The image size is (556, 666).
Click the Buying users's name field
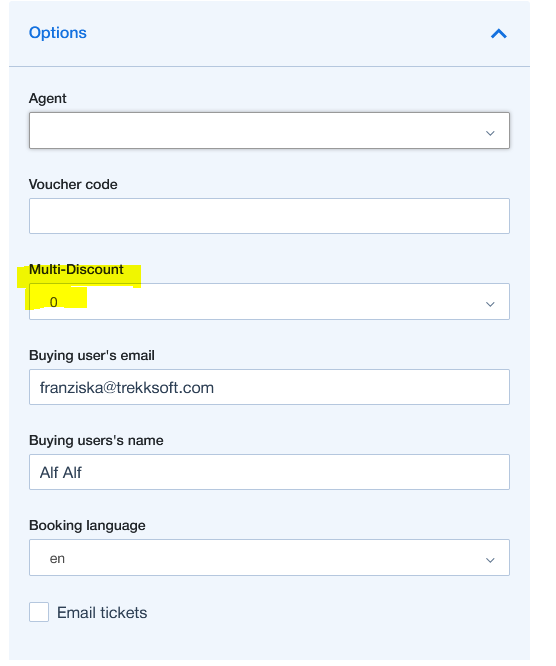pyautogui.click(x=269, y=472)
